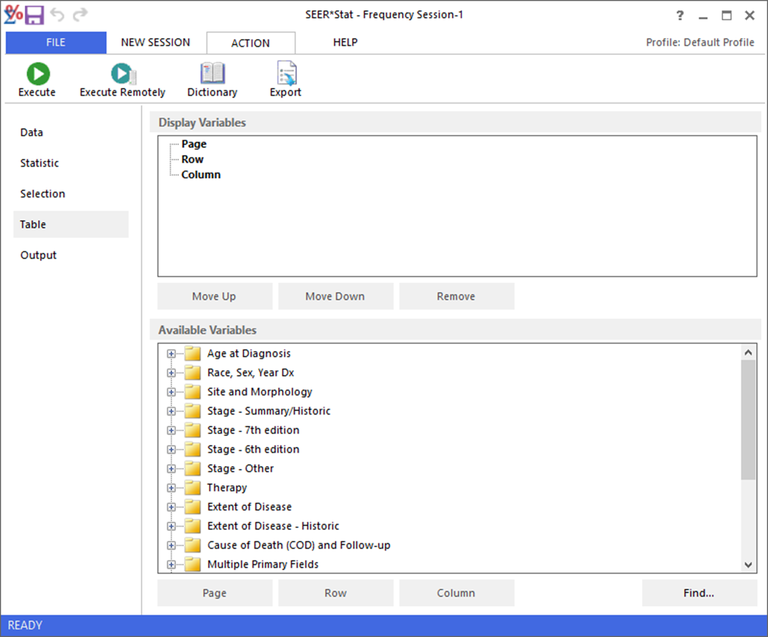The image size is (768, 637).
Task: Click the Save floppy disk icon
Action: [x=35, y=15]
